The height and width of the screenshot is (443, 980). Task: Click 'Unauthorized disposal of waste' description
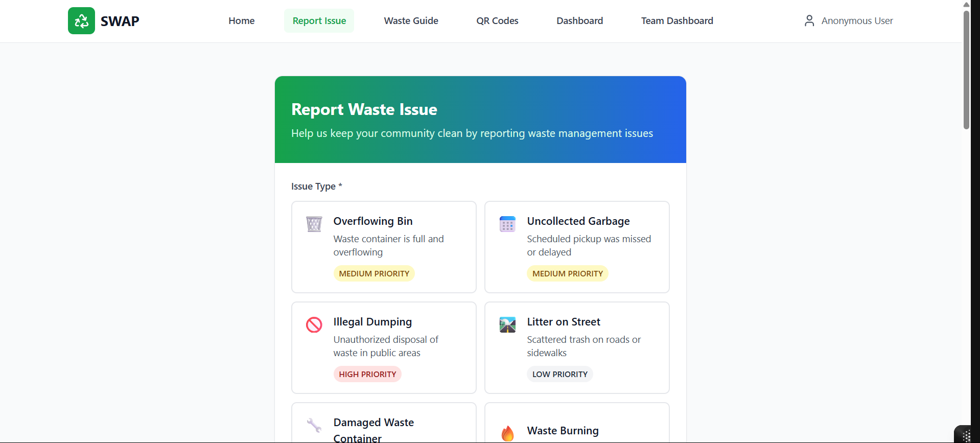386,346
